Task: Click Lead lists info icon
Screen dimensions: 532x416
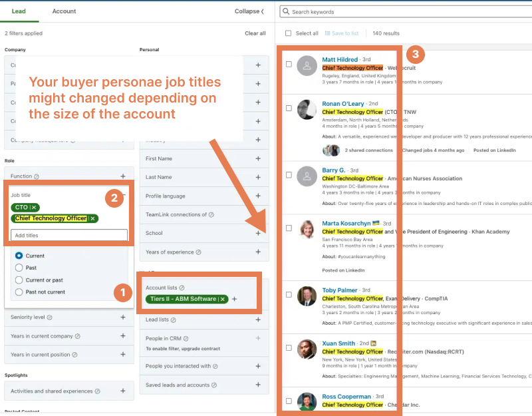Action: click(174, 320)
